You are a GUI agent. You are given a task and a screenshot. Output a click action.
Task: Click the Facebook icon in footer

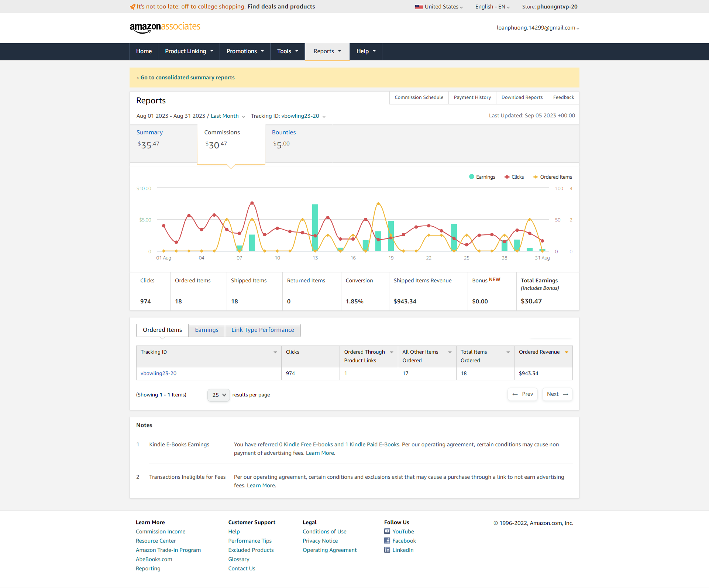click(387, 540)
